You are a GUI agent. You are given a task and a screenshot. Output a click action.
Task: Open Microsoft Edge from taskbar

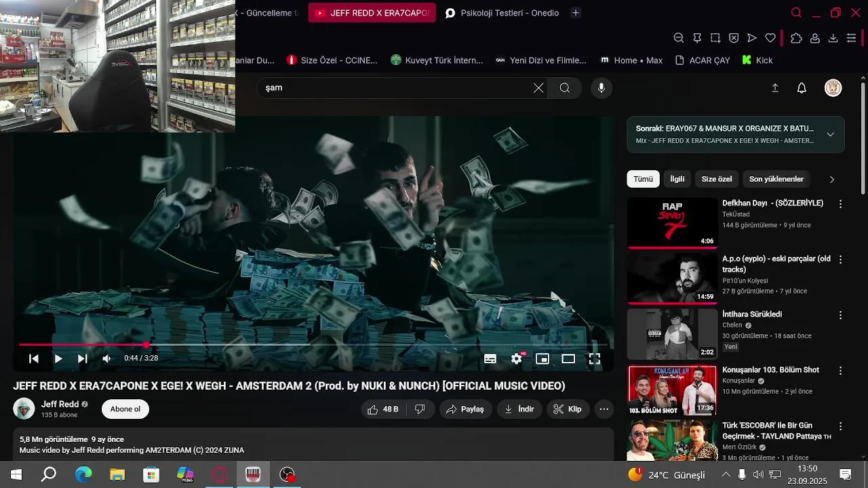point(83,474)
